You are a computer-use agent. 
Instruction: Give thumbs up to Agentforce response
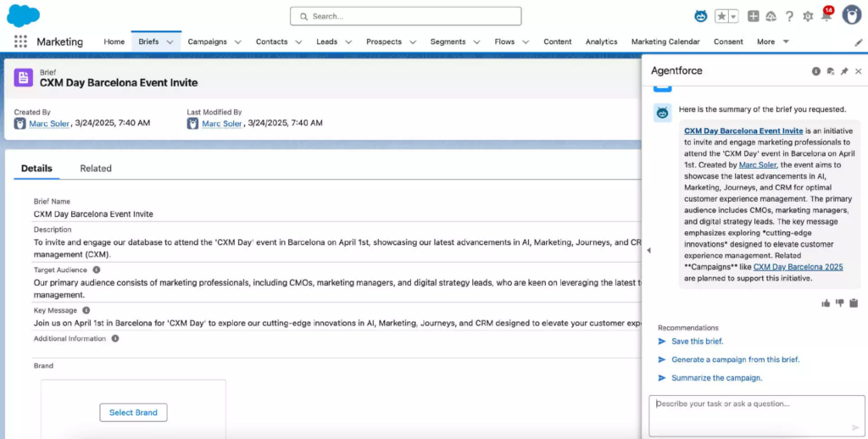tap(826, 303)
